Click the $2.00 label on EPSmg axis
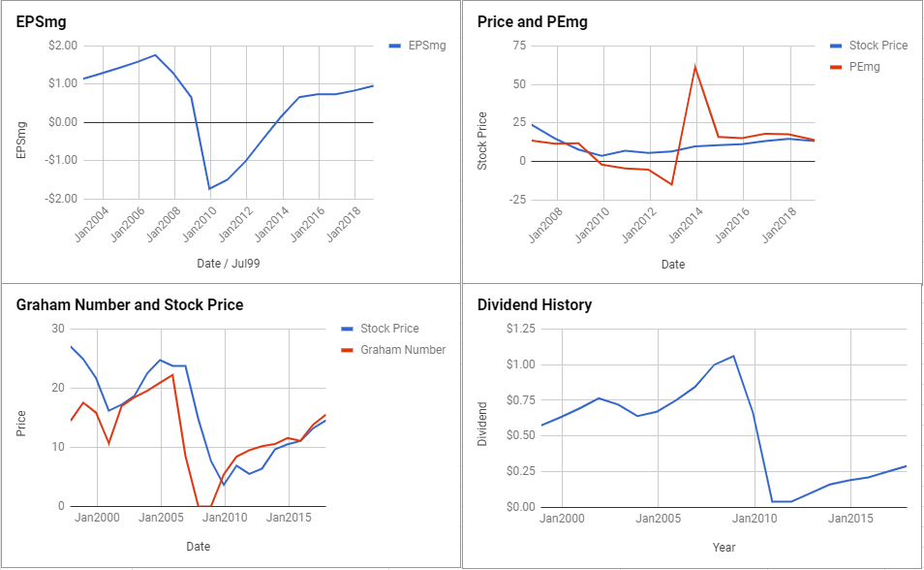 tap(62, 46)
